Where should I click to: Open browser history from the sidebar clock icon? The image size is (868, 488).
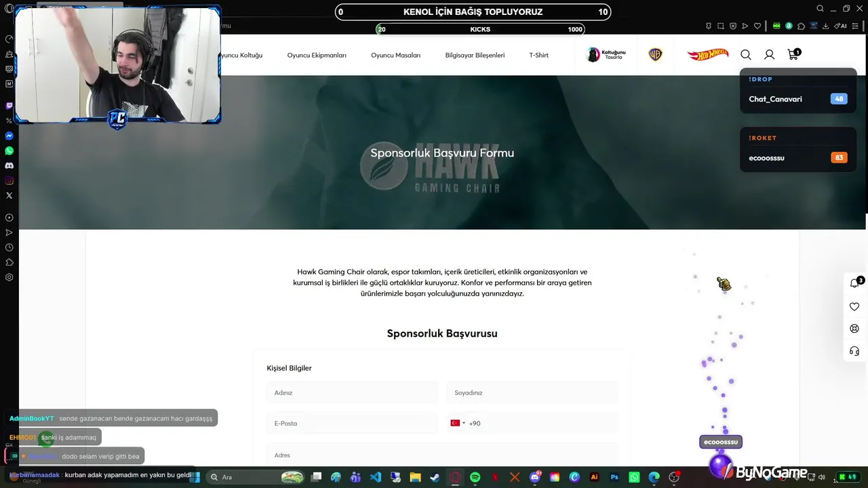click(x=9, y=247)
